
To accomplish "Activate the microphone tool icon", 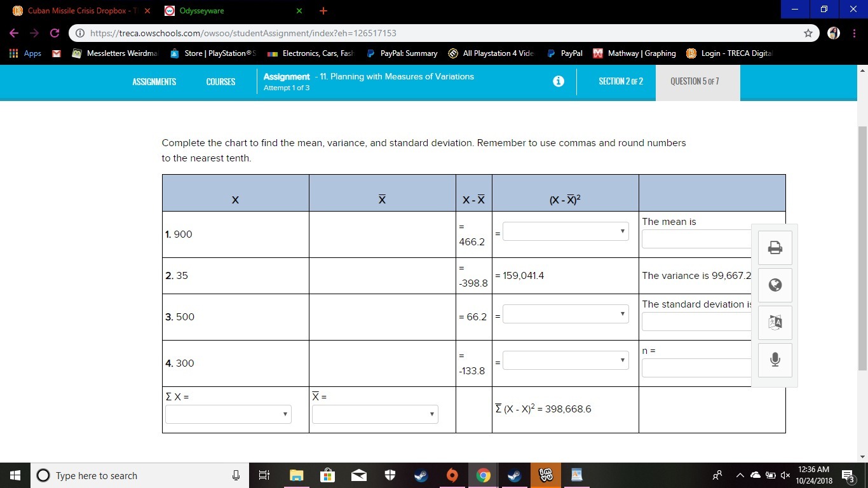I will (x=775, y=360).
